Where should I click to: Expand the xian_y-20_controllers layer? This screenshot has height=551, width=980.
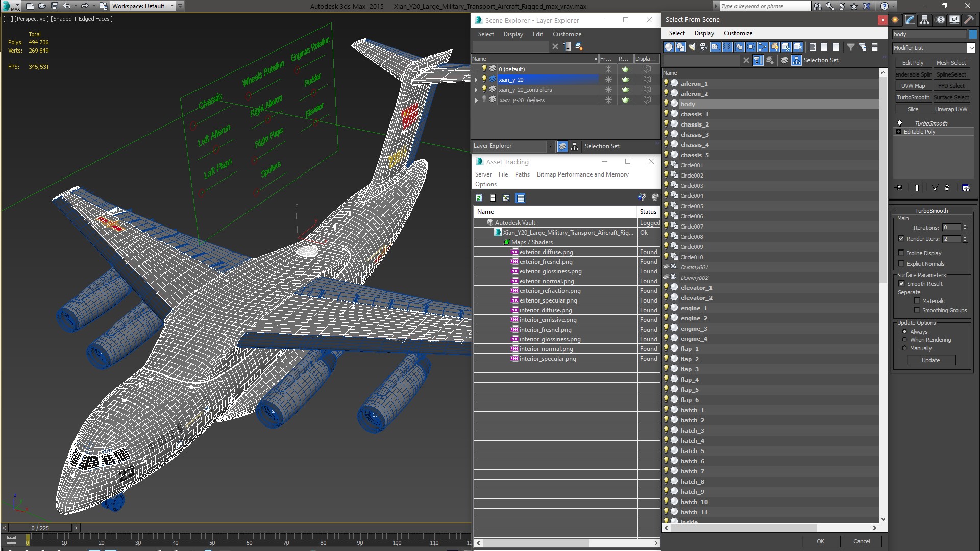[x=476, y=90]
